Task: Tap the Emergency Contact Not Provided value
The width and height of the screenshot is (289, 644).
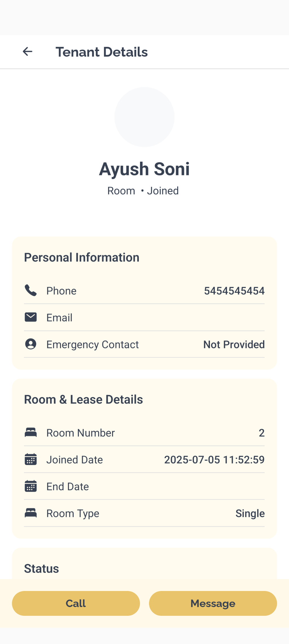Action: (234, 344)
